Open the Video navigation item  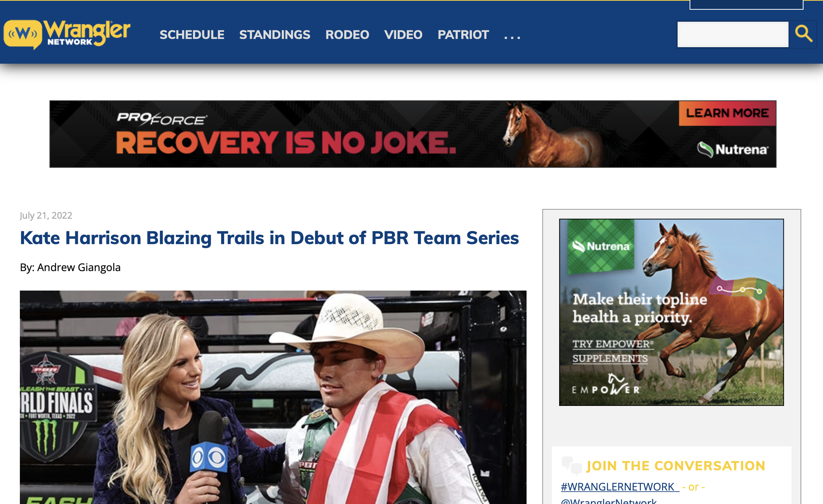pos(403,35)
